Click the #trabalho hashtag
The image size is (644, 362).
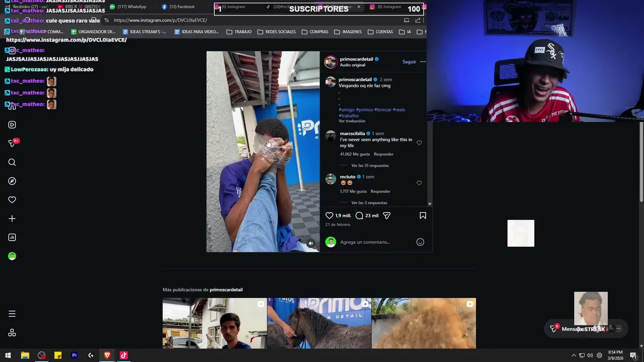coord(349,116)
